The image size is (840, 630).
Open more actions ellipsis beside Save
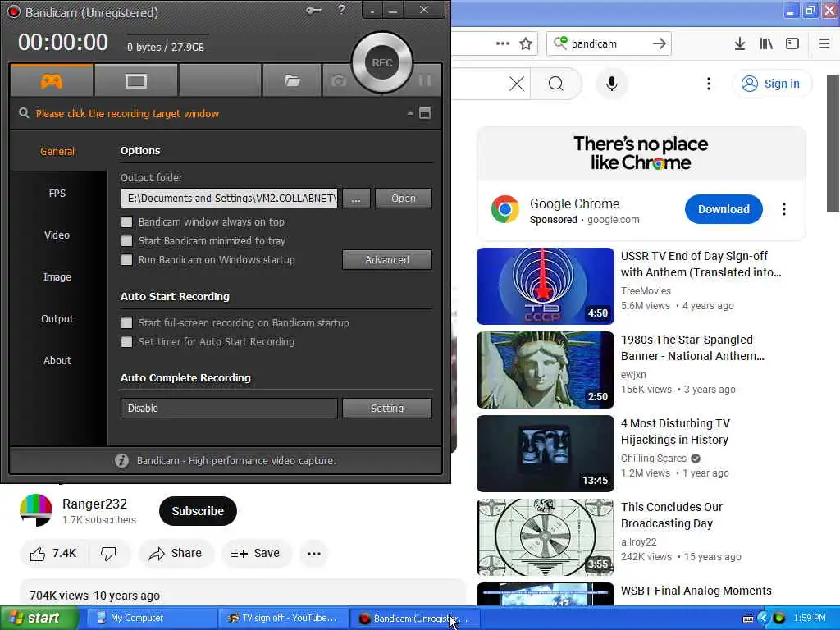coord(314,554)
